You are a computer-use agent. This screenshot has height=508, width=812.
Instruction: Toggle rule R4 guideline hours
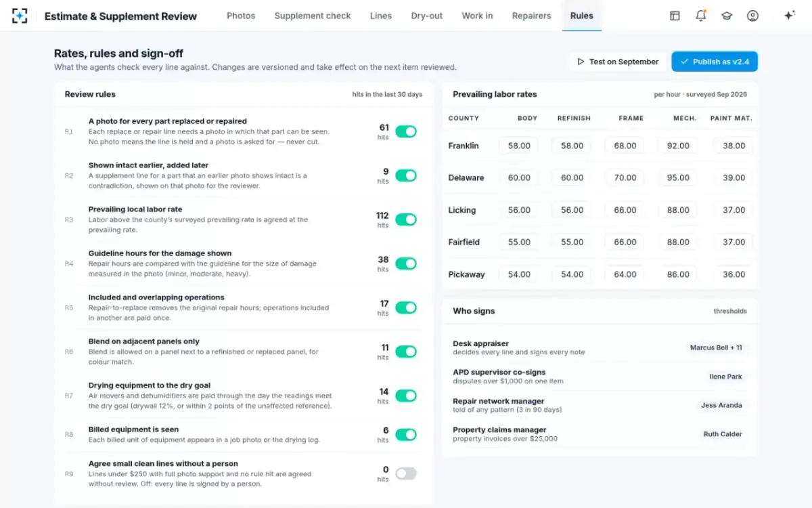(x=406, y=263)
